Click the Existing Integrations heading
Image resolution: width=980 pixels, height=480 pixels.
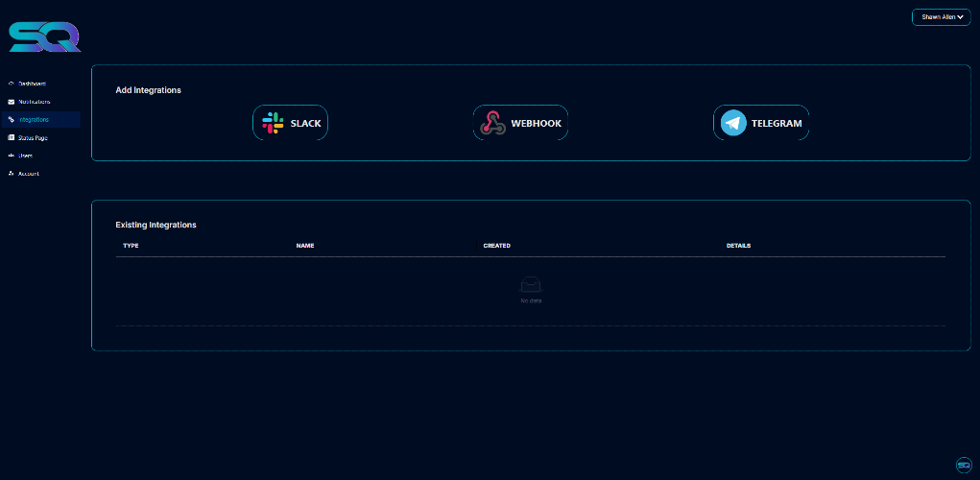(x=155, y=225)
